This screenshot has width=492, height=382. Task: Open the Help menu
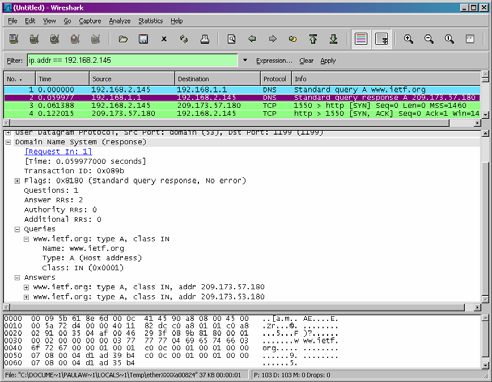pyautogui.click(x=177, y=21)
